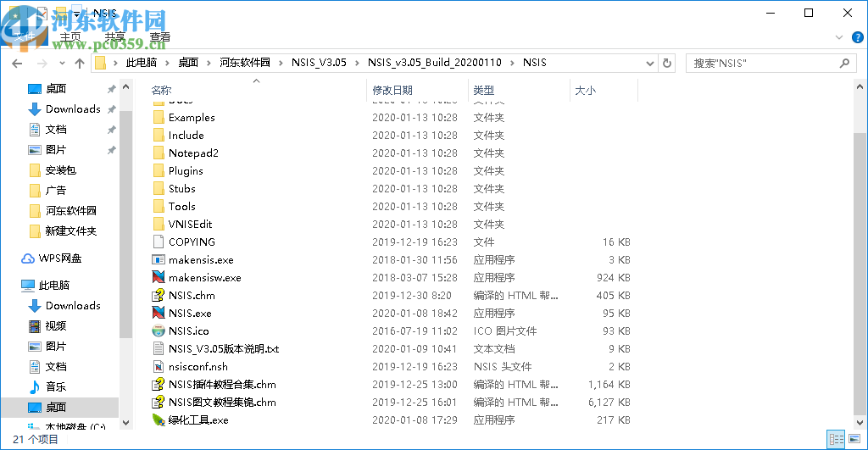The image size is (868, 450).
Task: Click the NSIS.chm help file icon
Action: point(159,295)
